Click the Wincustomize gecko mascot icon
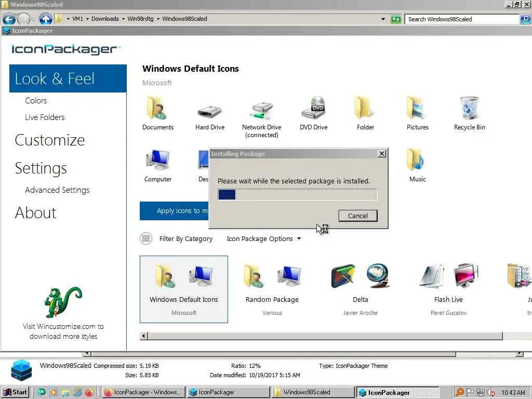Viewport: 532px width, 399px height. tap(63, 302)
